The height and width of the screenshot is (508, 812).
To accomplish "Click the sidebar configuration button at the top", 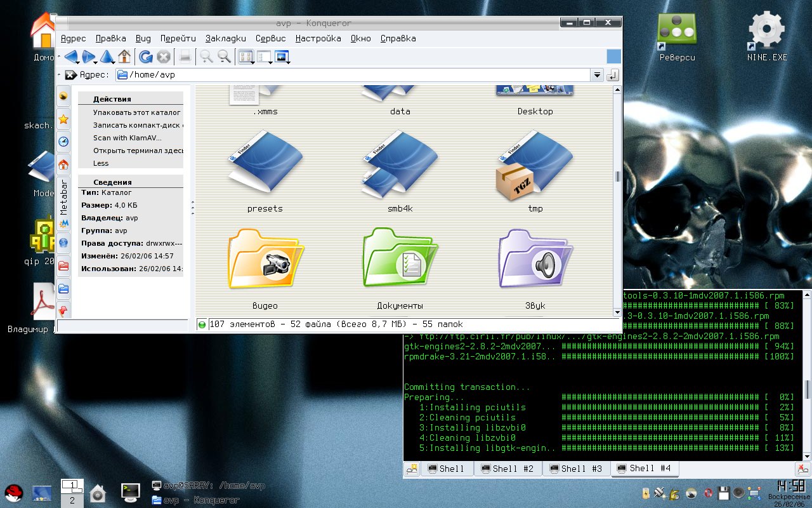I will point(63,96).
